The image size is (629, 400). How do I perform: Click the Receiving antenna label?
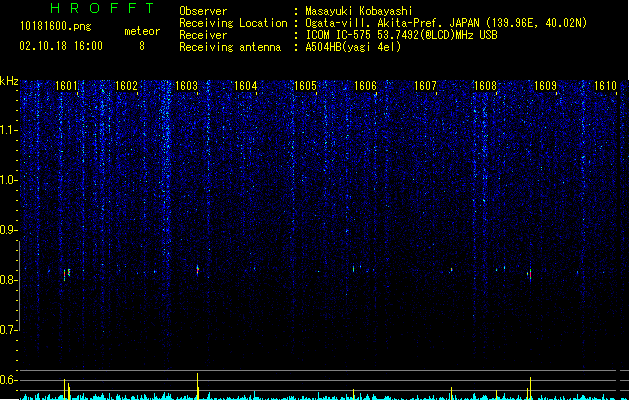click(x=230, y=47)
